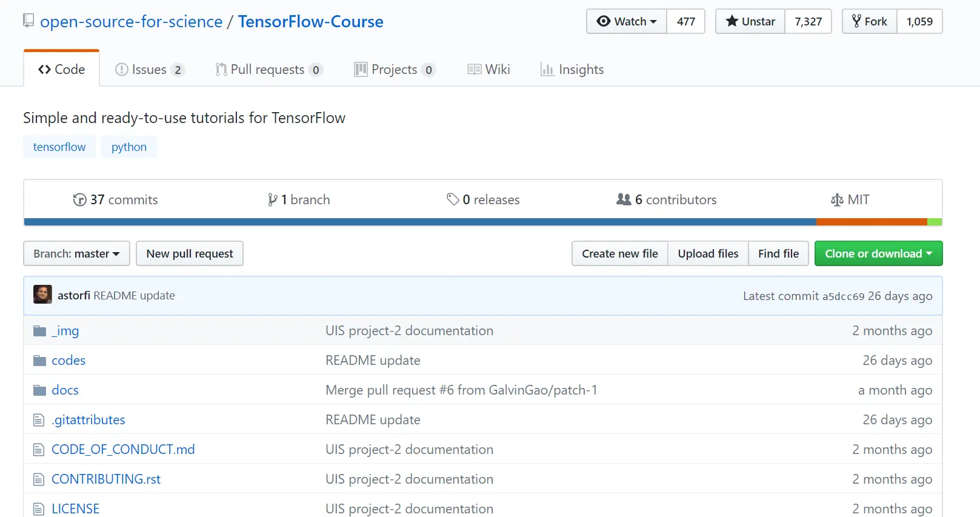Unstar the repository
The width and height of the screenshot is (980, 517).
click(750, 21)
